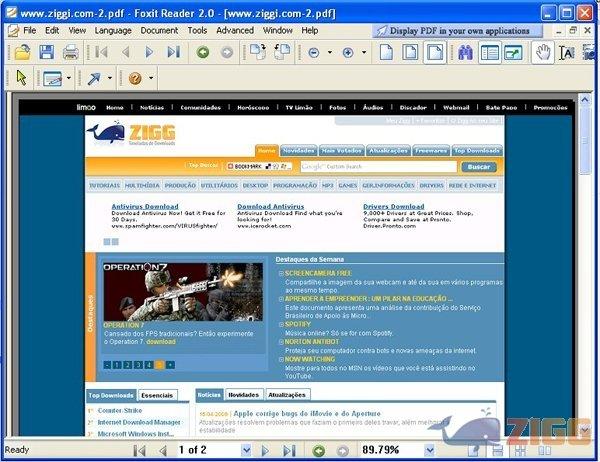Select the Hand tool

click(543, 52)
